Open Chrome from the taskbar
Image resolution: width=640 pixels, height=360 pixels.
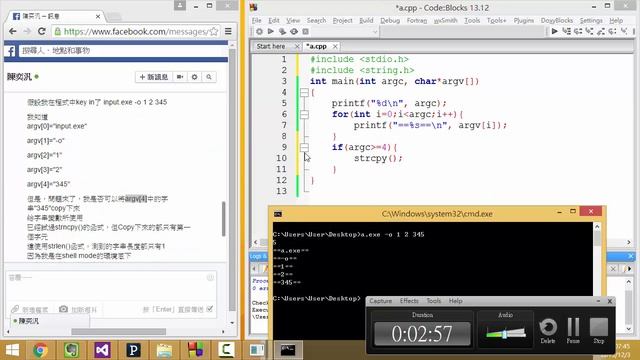point(40,350)
